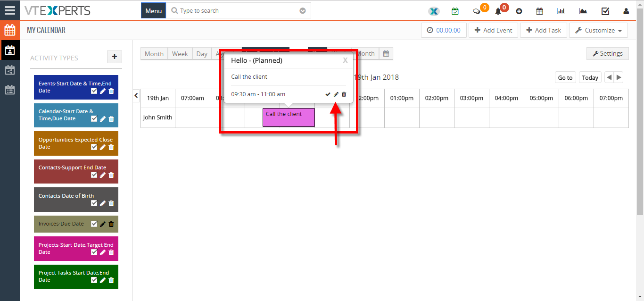
Task: Click the quick create plus circle icon
Action: coord(519,11)
